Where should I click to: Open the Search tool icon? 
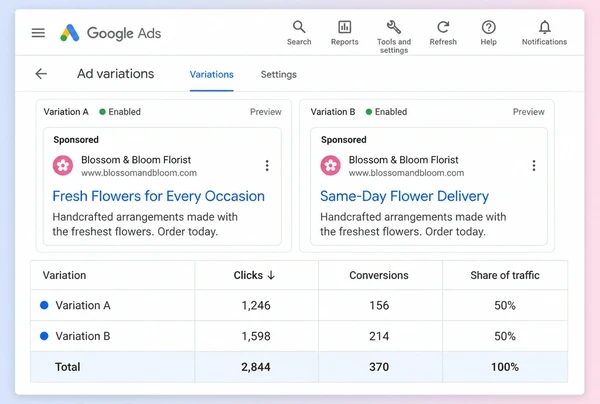click(299, 27)
